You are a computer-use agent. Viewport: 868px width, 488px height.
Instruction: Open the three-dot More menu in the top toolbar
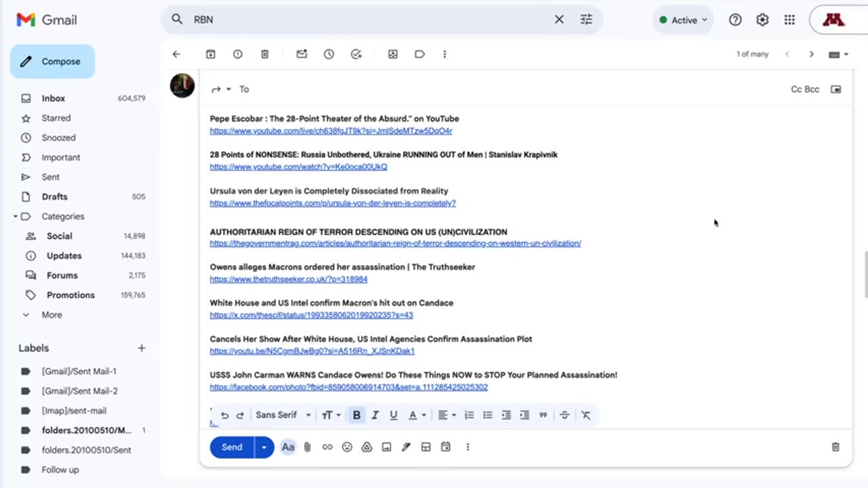pyautogui.click(x=444, y=54)
